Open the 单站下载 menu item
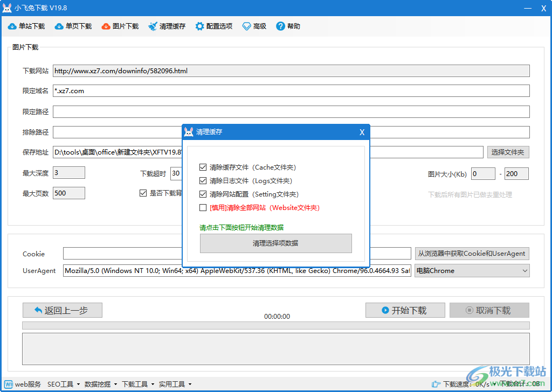 (x=27, y=26)
